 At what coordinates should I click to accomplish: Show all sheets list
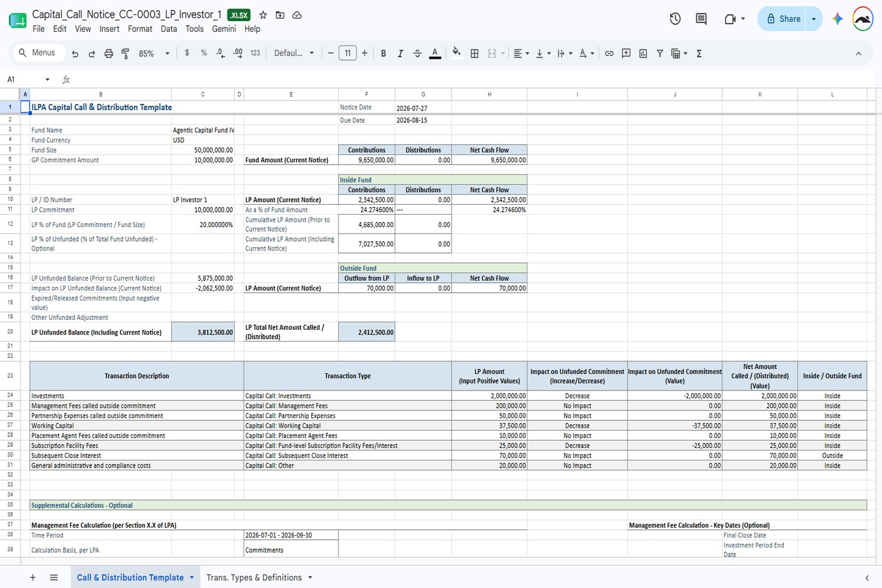(54, 577)
